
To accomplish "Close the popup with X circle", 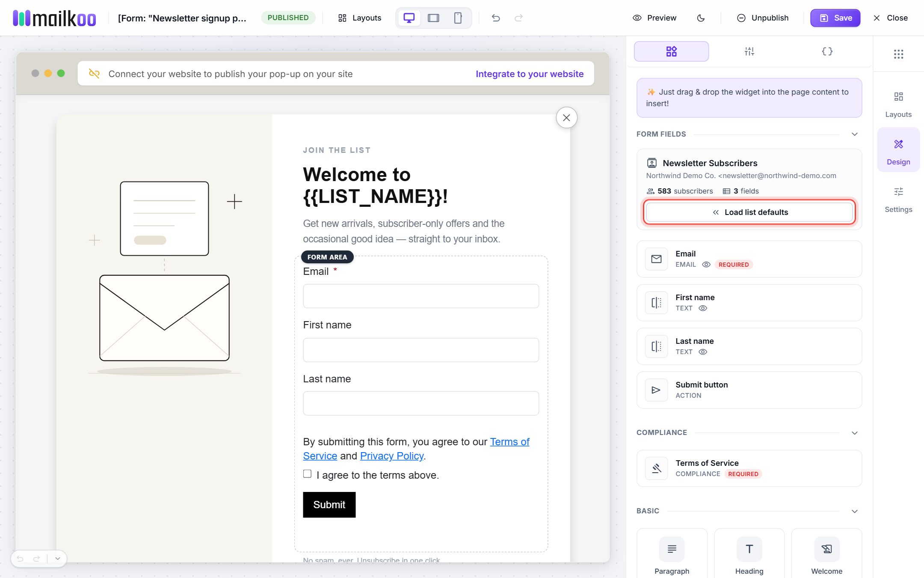I will 566,118.
